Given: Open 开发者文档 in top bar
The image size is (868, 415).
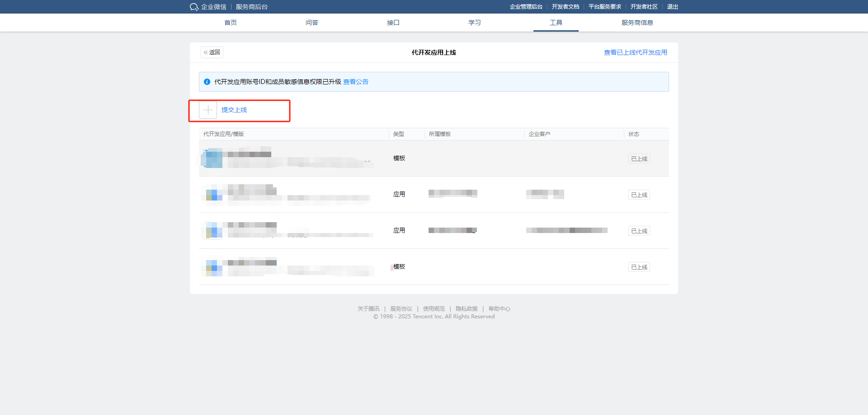Looking at the screenshot, I should pos(565,7).
